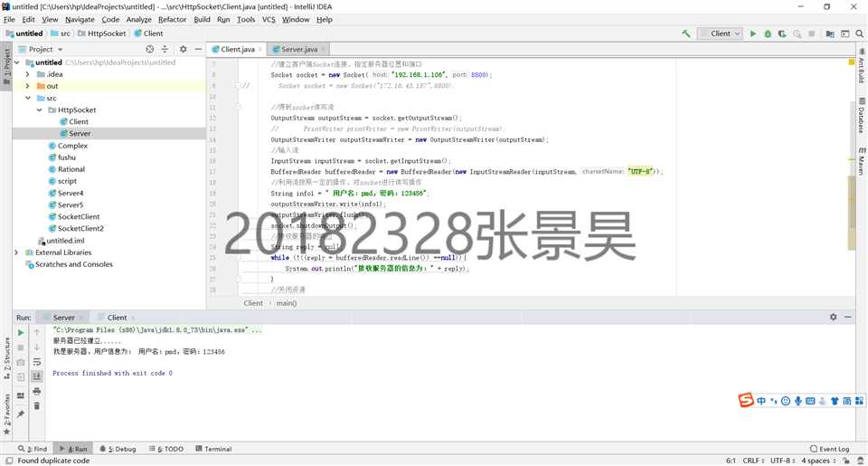Open Run panel settings gear
The height and width of the screenshot is (466, 868).
click(833, 317)
